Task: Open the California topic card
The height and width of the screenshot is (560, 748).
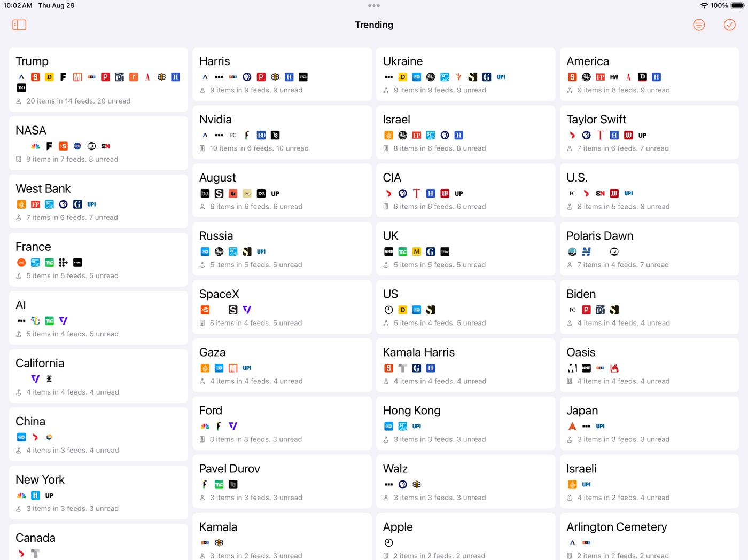Action: click(98, 376)
